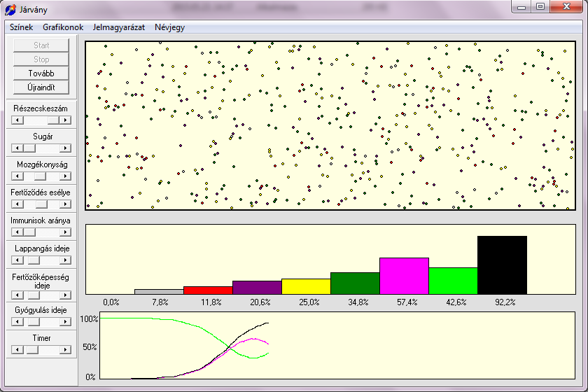
Task: Decrease Gyógyulás ideje with left arrow
Action: 17,321
